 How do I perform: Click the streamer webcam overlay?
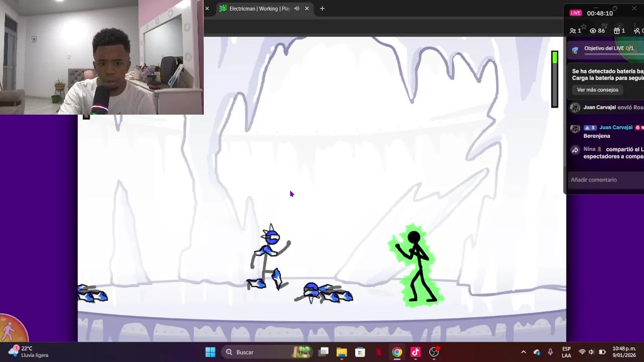pos(102,57)
